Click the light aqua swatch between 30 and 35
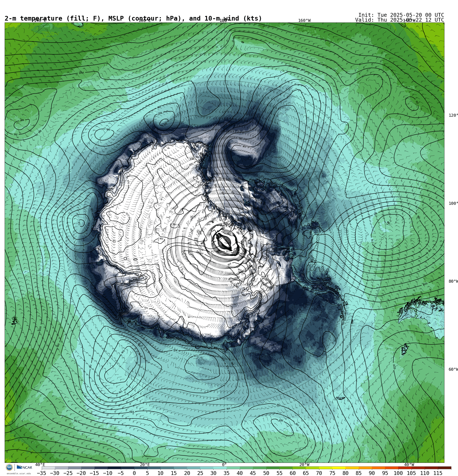The image size is (458, 476). pos(220,468)
